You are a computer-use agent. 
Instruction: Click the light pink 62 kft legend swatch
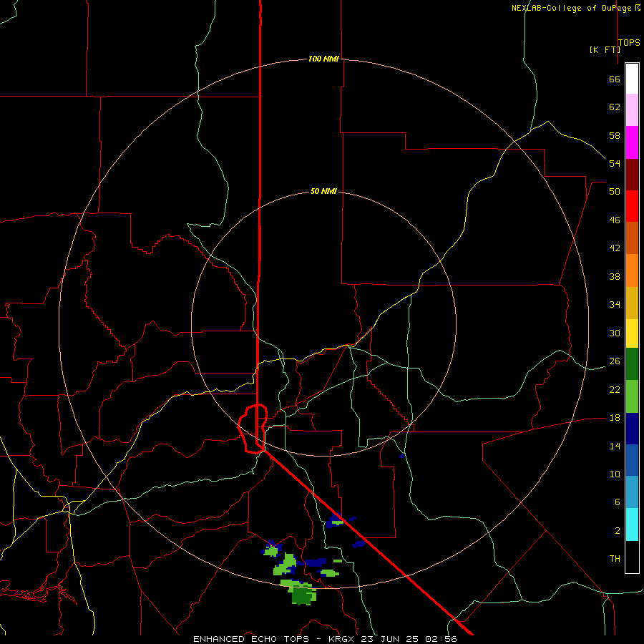[632, 109]
